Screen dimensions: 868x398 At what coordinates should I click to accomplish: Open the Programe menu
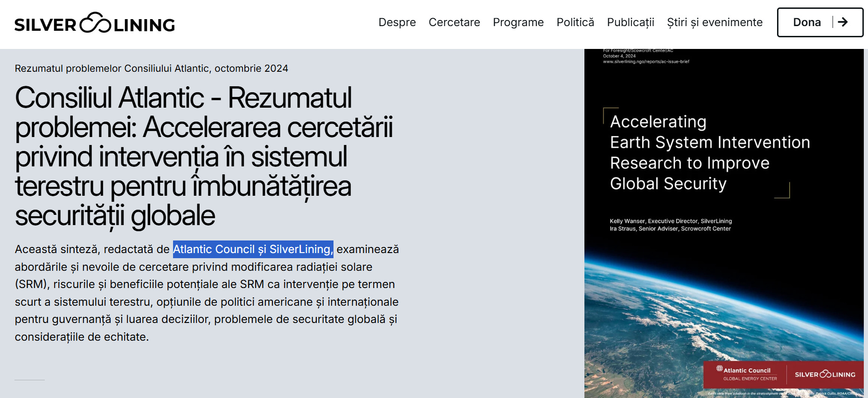point(518,22)
